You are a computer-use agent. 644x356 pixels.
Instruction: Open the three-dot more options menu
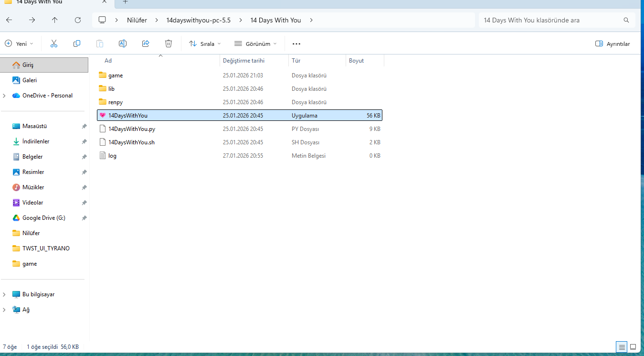point(296,43)
